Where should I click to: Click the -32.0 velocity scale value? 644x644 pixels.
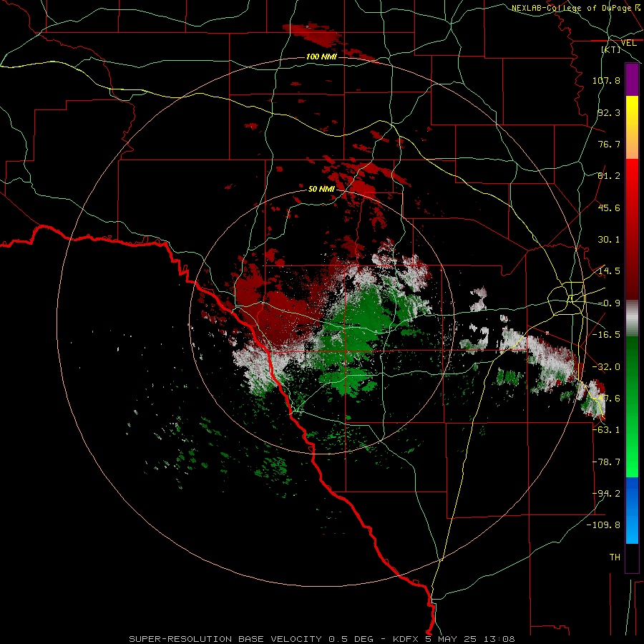click(606, 367)
